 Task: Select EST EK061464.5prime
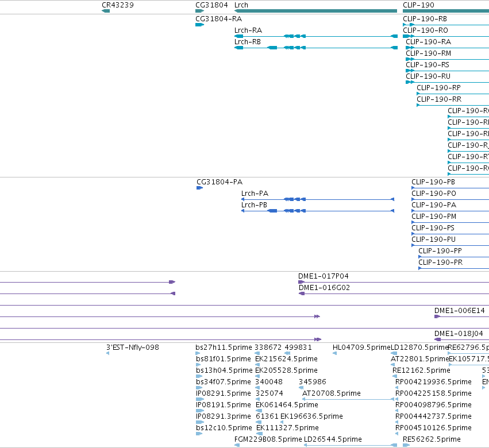[287, 405]
